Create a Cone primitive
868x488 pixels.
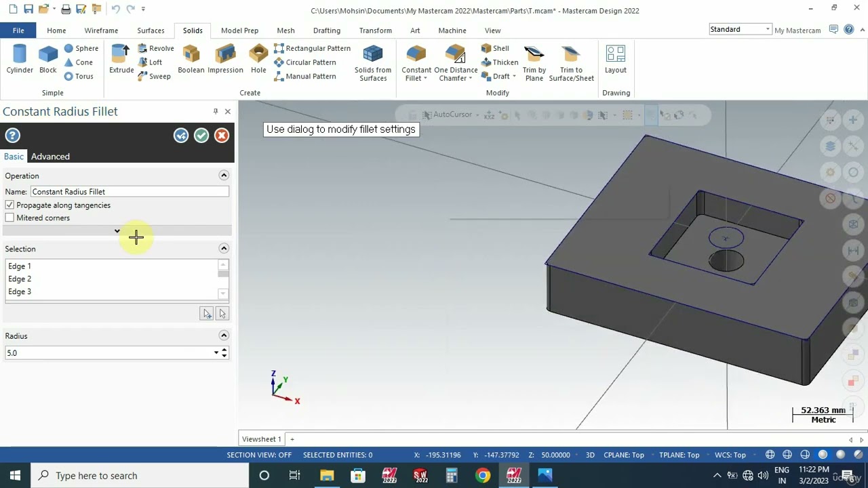tap(78, 62)
